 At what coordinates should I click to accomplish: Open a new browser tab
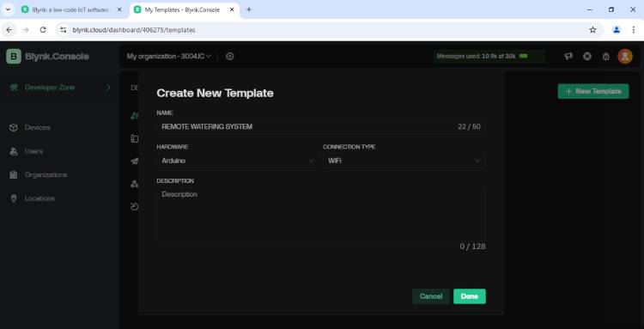[x=249, y=9]
